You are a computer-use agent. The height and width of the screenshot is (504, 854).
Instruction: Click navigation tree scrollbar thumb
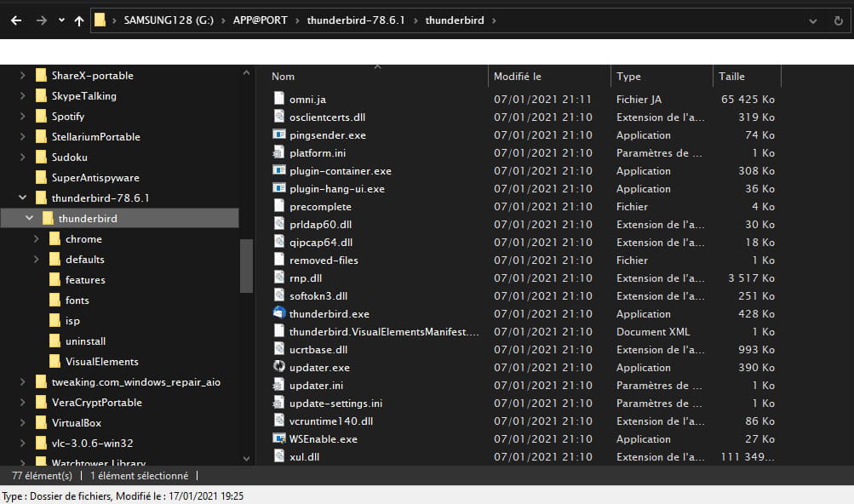click(x=246, y=266)
